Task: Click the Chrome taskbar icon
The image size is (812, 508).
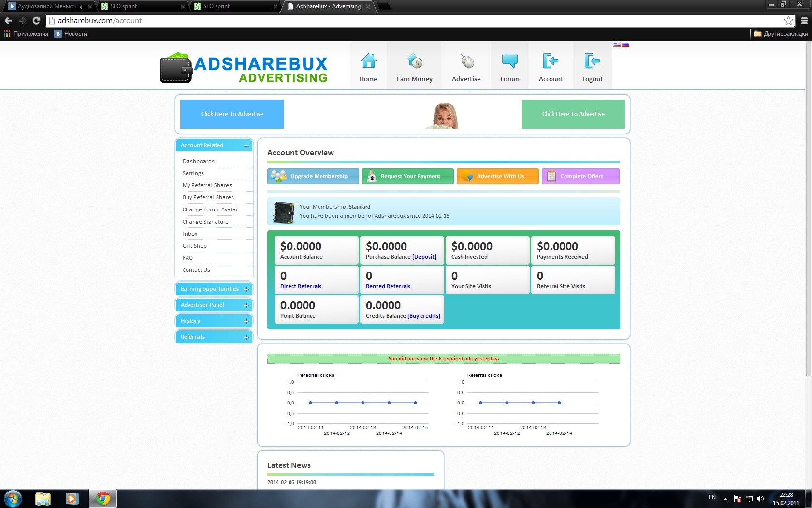Action: (102, 498)
